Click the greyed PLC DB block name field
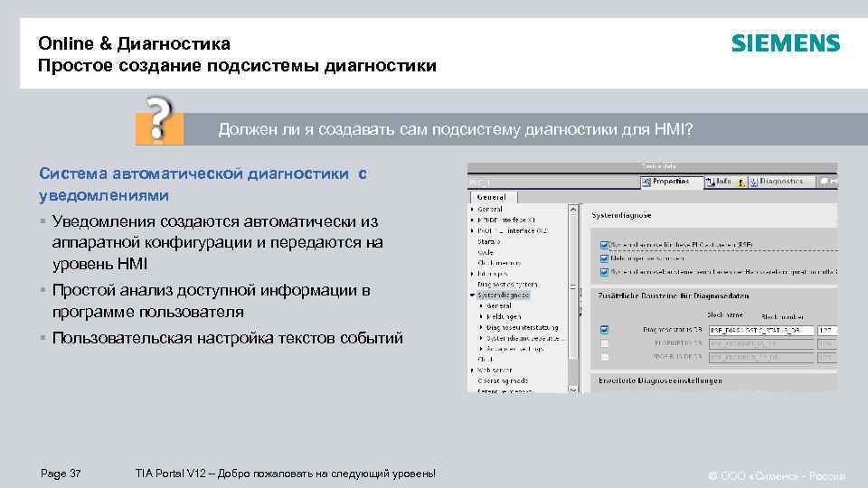 (761, 343)
